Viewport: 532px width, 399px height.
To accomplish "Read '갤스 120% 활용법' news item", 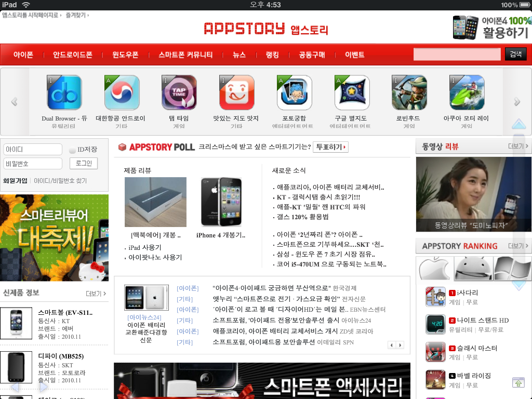I will [x=303, y=217].
